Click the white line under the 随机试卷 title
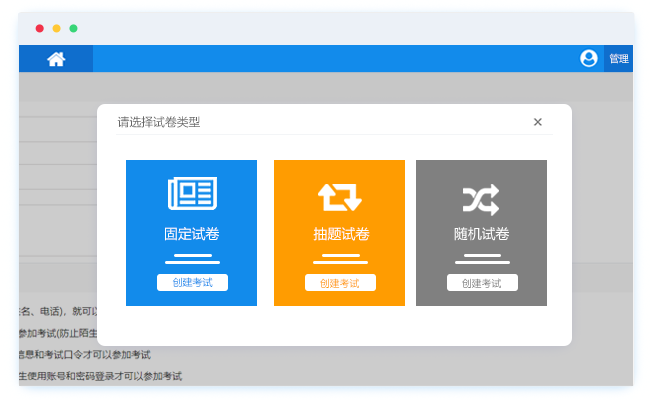The image size is (650, 400). click(x=481, y=258)
